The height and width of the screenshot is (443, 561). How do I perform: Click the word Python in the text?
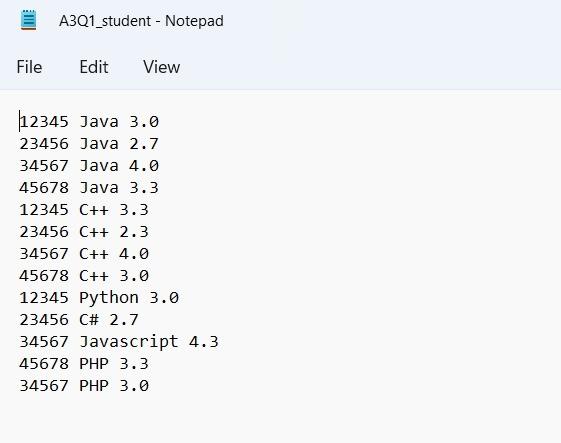coord(109,298)
